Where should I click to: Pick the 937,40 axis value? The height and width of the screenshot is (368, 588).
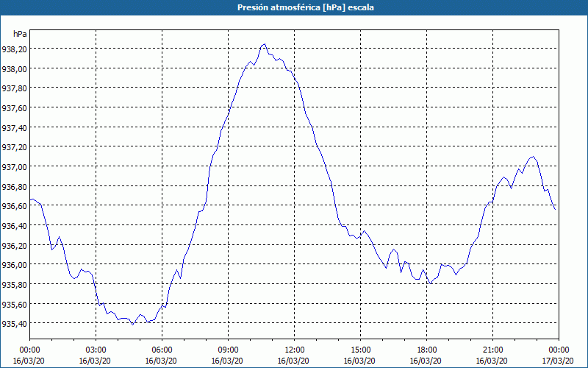pos(14,127)
